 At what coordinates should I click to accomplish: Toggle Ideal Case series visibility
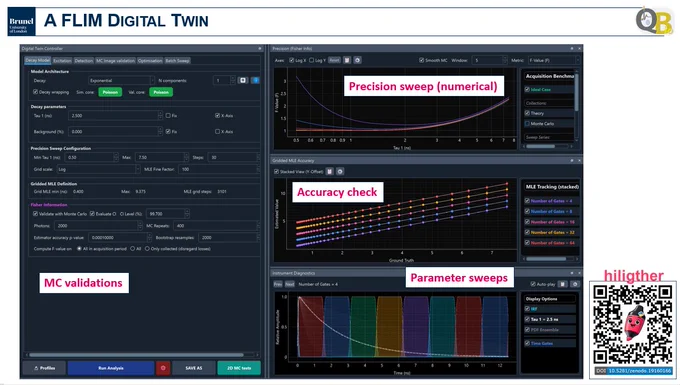[527, 89]
